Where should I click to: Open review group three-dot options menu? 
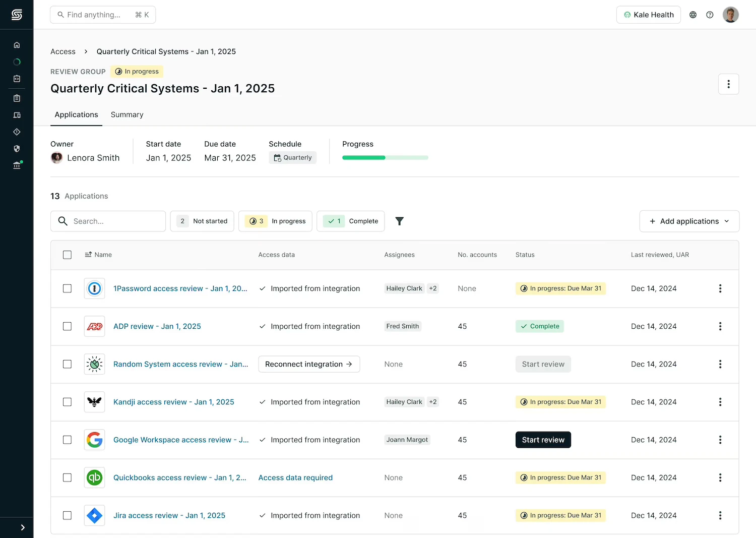coord(728,84)
